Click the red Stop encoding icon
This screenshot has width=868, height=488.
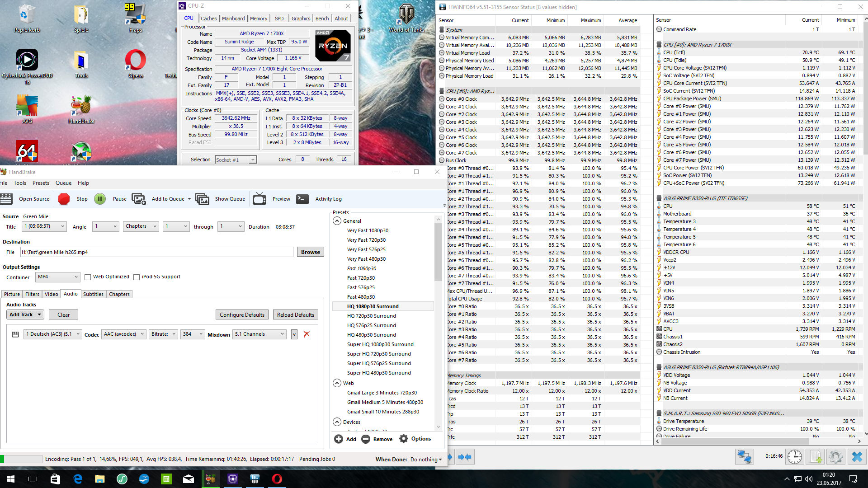coord(64,199)
